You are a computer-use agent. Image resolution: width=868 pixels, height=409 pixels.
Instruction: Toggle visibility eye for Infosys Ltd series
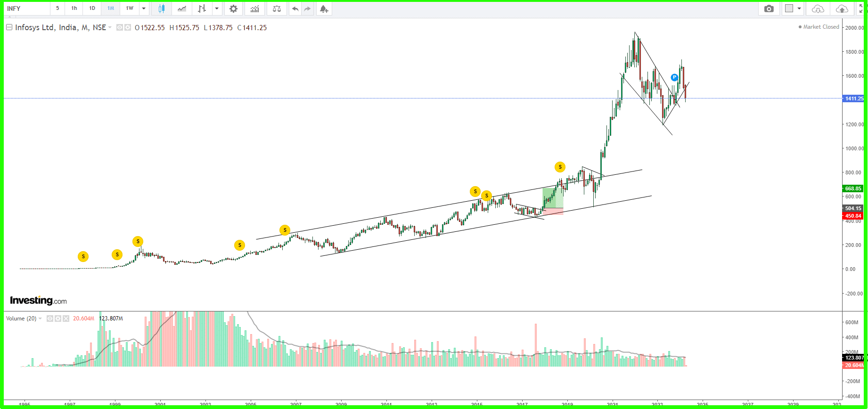click(x=120, y=28)
